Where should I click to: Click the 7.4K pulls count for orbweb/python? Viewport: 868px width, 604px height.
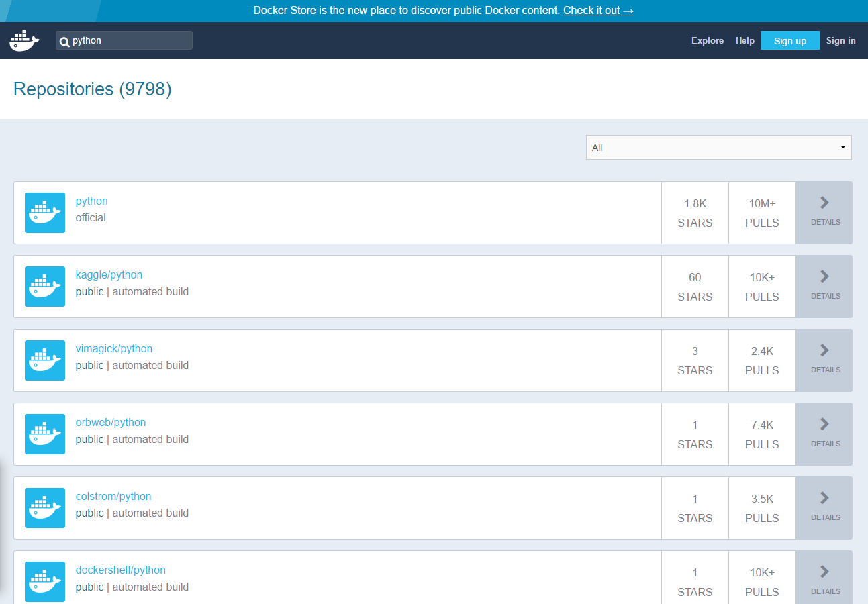(x=762, y=425)
